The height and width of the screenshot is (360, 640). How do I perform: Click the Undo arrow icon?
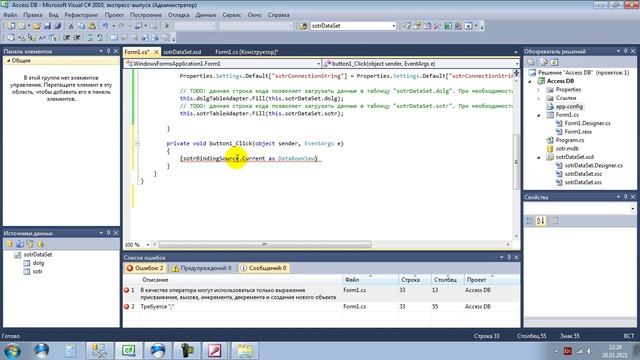point(105,26)
